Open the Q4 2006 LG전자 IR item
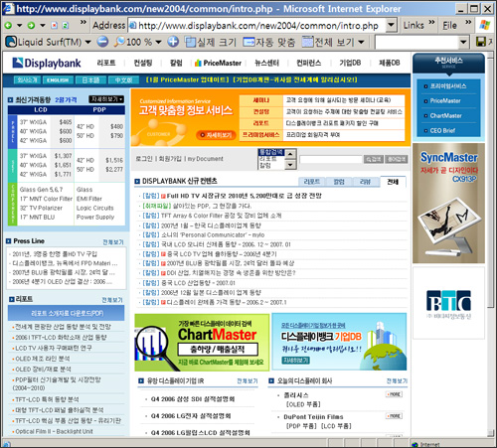Screen dimensions: 497x448 point(191,416)
